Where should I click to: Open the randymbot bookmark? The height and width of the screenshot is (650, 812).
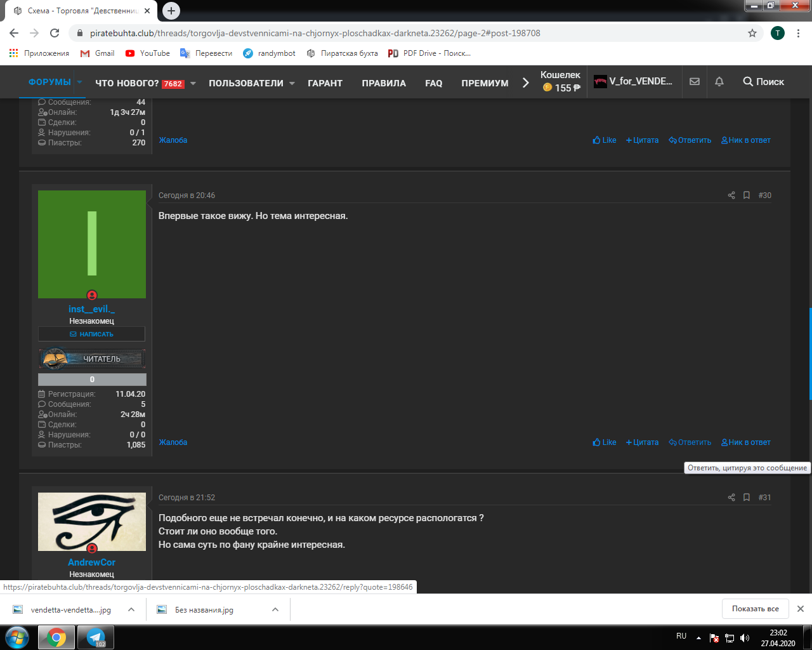(270, 53)
